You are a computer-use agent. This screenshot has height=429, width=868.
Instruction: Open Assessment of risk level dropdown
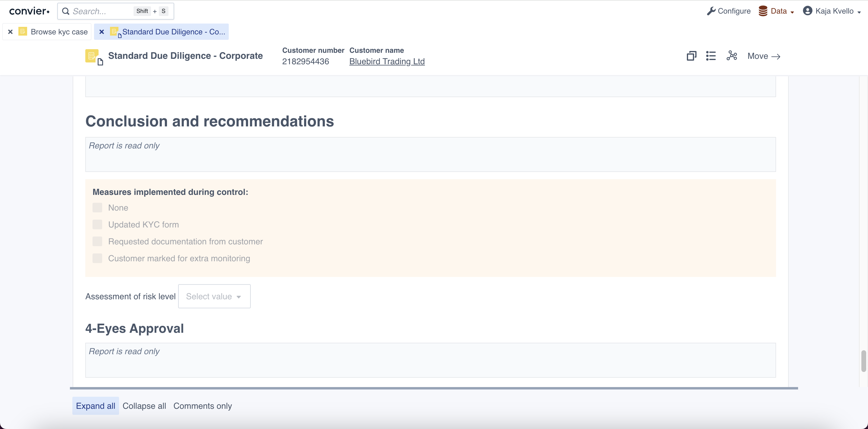coord(214,296)
